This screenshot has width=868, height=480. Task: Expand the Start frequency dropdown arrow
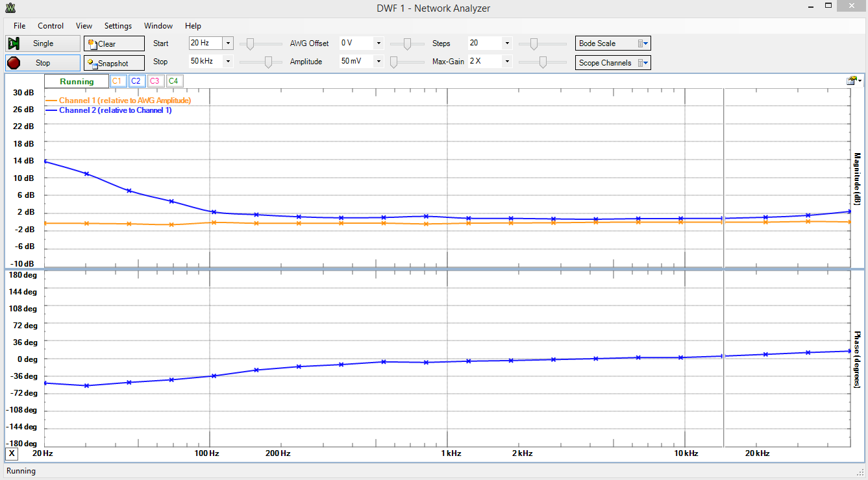click(228, 43)
